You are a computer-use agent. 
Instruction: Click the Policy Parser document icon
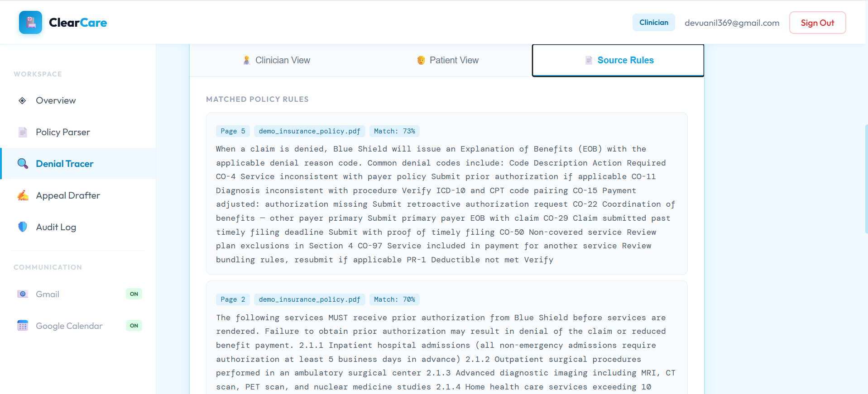23,132
